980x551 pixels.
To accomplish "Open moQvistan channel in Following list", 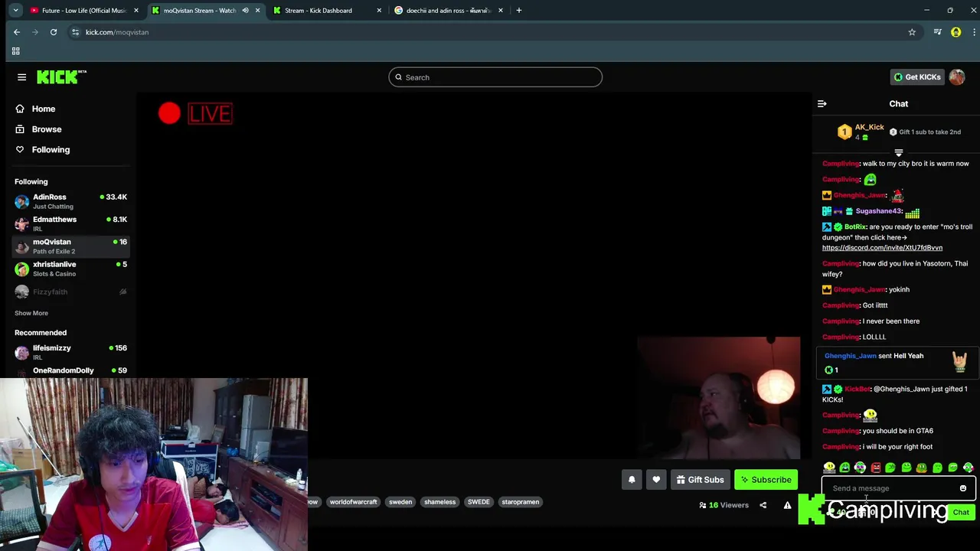I will [x=70, y=246].
